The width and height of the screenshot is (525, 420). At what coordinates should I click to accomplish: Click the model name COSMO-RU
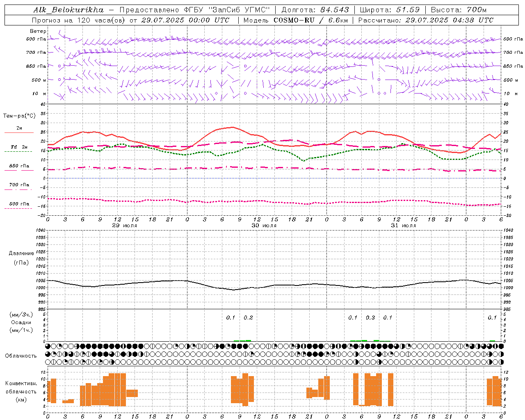click(294, 20)
